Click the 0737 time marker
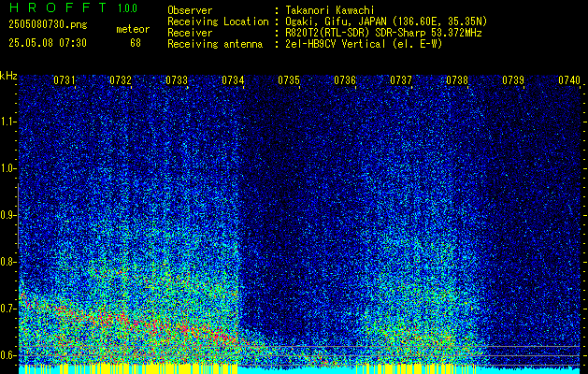This screenshot has width=588, height=374. click(401, 80)
